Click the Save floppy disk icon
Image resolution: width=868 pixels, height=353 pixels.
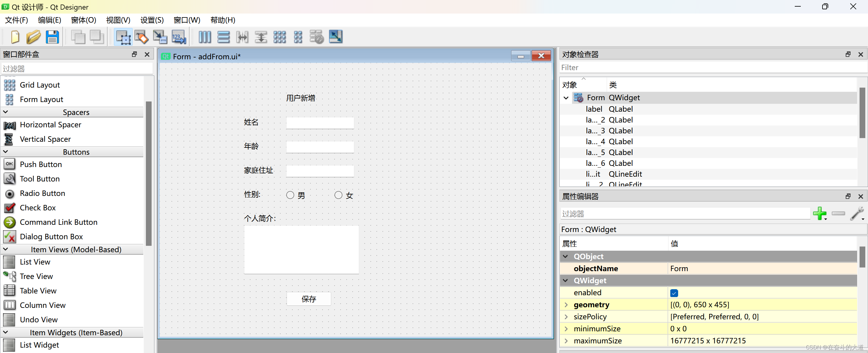(x=52, y=37)
